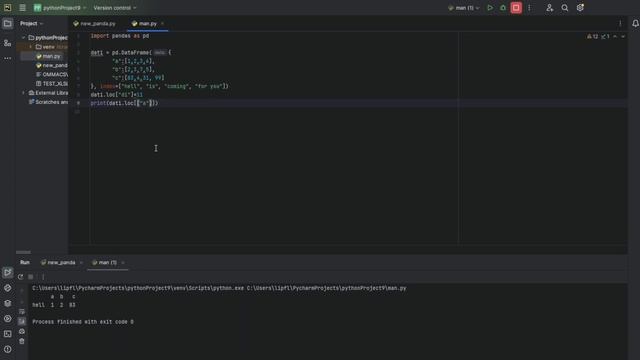This screenshot has width=640, height=360.
Task: Place the cursor on the import pandas line
Action: click(120, 36)
